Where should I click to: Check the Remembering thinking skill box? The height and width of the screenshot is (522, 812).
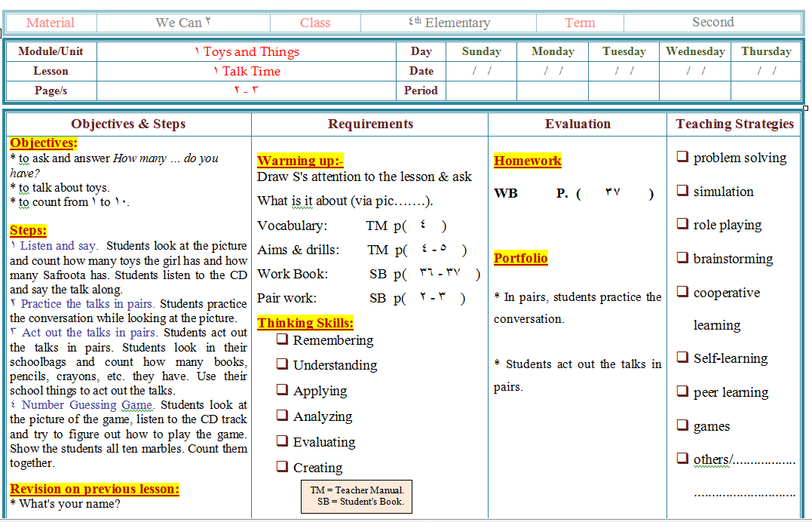(282, 339)
